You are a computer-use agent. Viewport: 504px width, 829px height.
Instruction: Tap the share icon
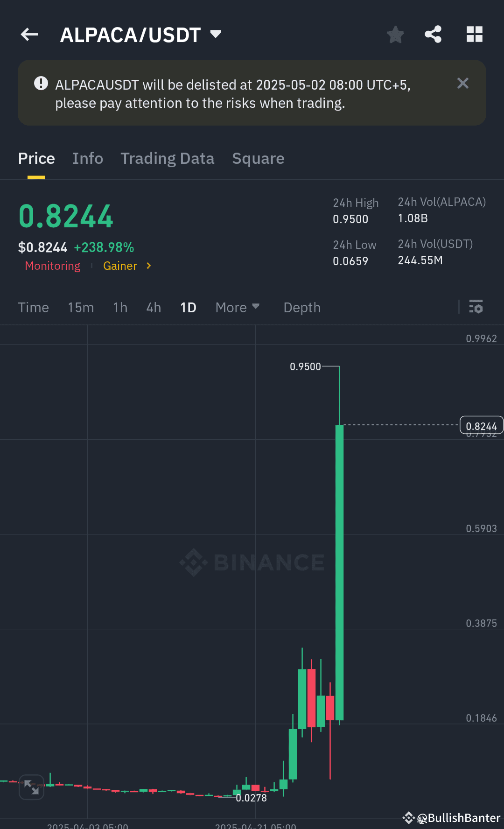click(433, 34)
